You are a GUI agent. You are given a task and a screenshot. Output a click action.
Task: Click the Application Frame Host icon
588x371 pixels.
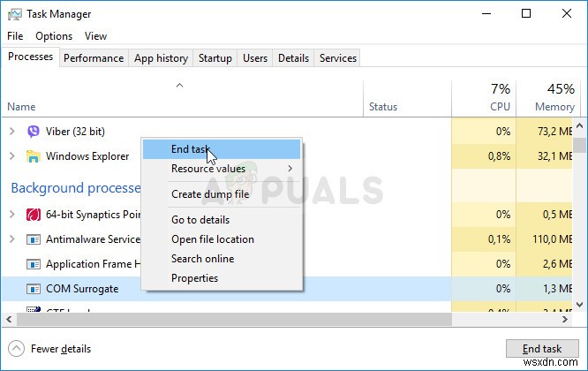34,264
